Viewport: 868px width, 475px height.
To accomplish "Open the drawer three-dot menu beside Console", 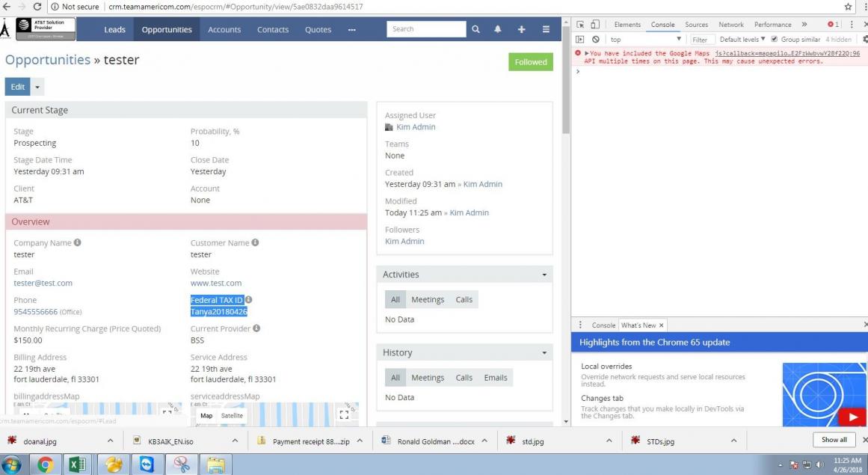I will click(580, 325).
